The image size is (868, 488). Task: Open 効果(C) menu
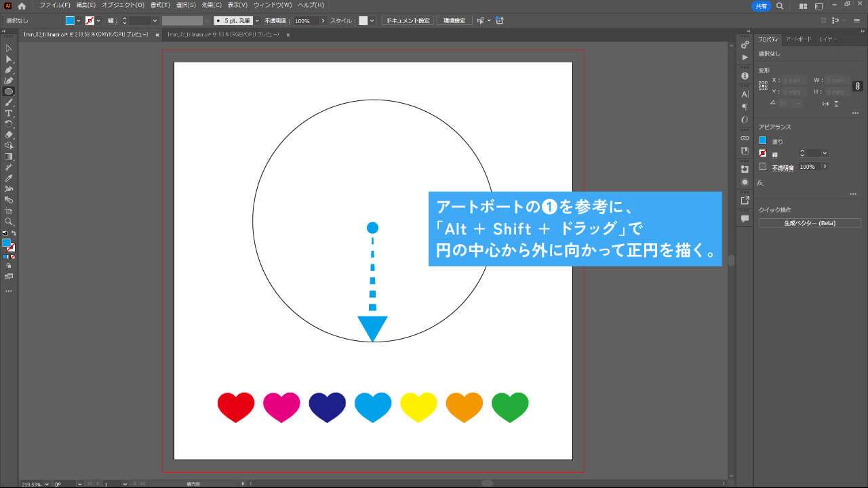pyautogui.click(x=212, y=5)
